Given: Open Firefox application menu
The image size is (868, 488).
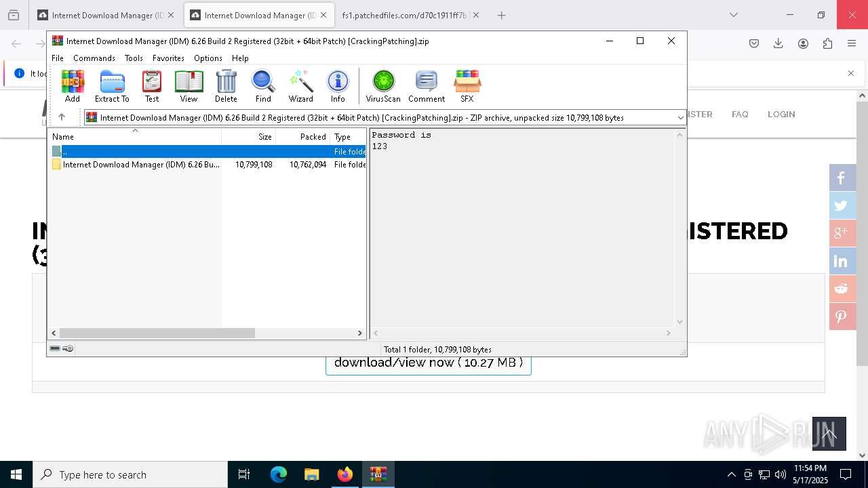Looking at the screenshot, I should click(x=852, y=43).
